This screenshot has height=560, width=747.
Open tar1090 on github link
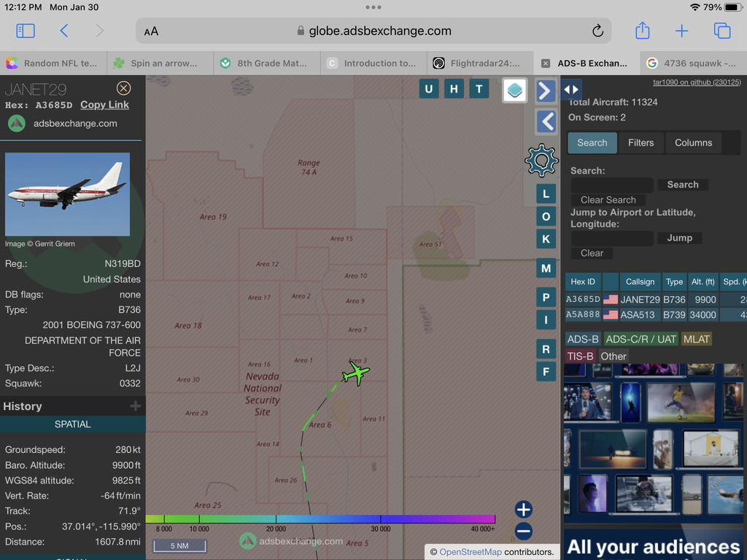point(697,82)
